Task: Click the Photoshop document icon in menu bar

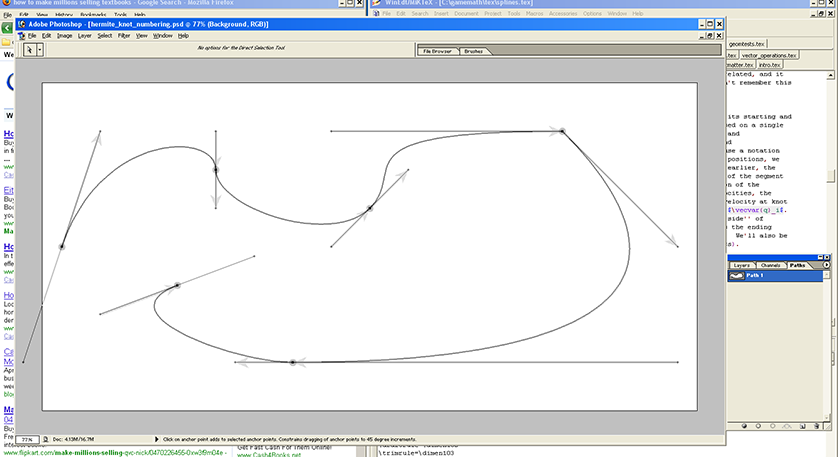Action: point(22,36)
